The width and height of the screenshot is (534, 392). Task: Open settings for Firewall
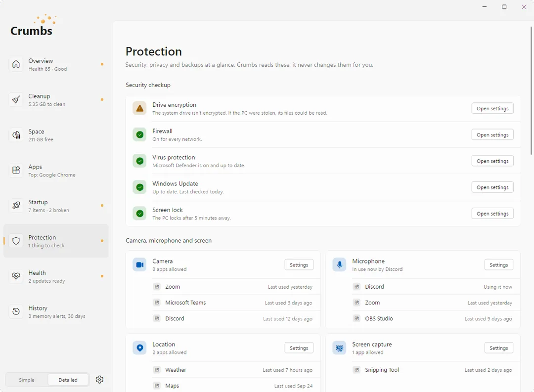coord(492,134)
